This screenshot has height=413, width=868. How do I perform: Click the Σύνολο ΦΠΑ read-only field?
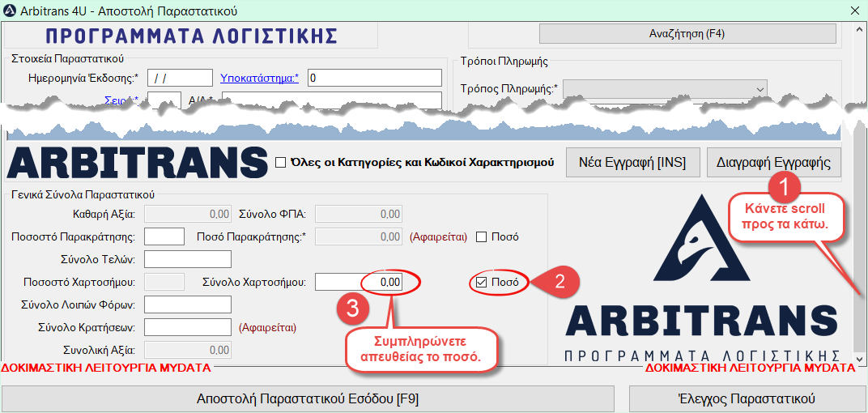[x=359, y=214]
